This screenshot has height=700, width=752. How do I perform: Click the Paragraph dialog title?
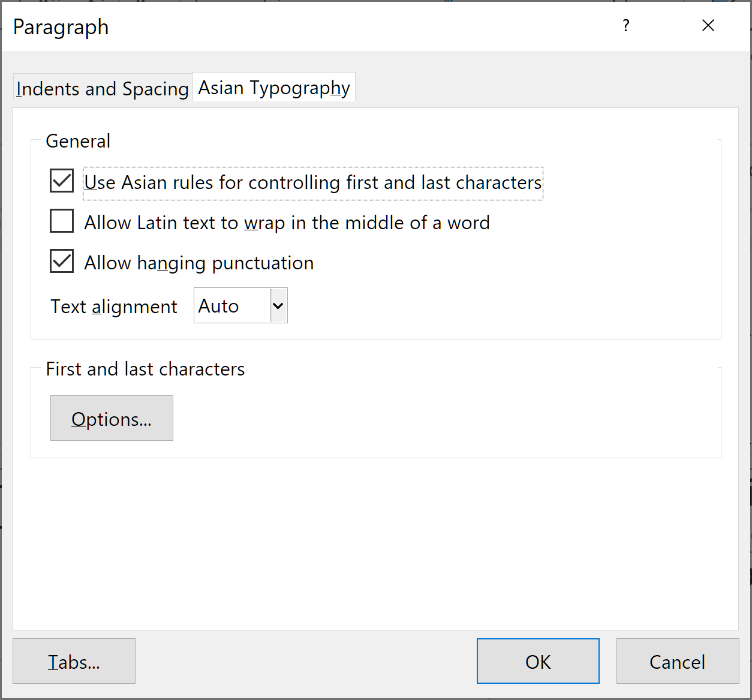(x=61, y=27)
